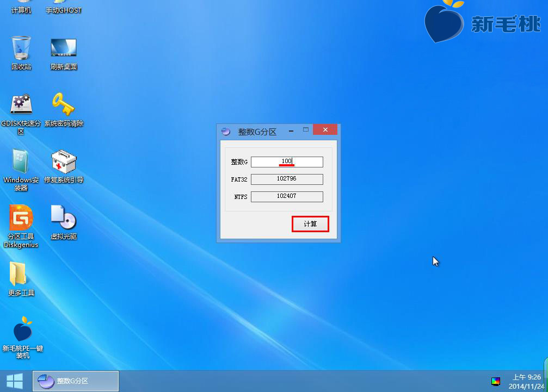Click the FAT32 value field 102796
This screenshot has height=392, width=548.
(287, 179)
